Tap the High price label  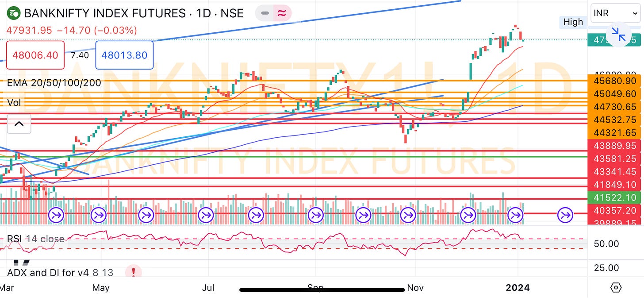coord(573,22)
